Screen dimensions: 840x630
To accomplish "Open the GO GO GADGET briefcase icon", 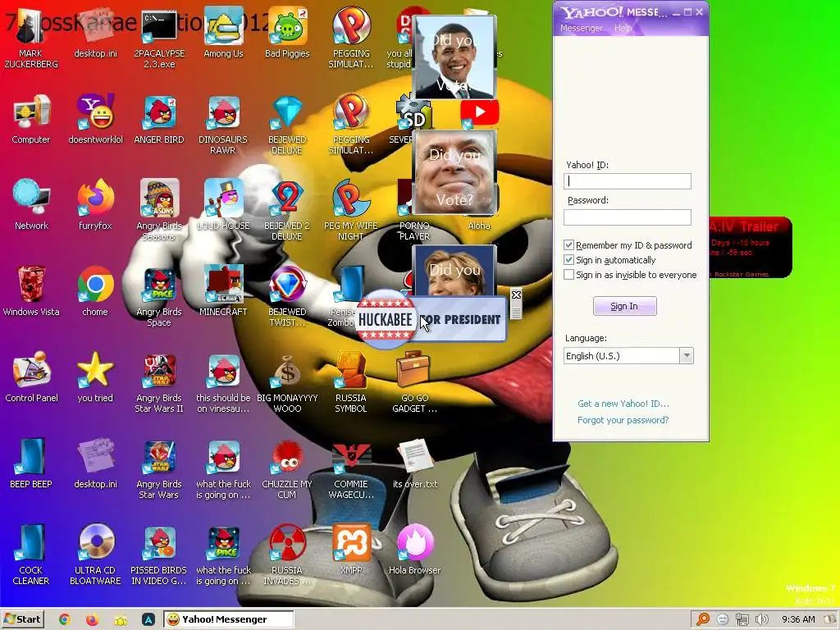I will (414, 382).
